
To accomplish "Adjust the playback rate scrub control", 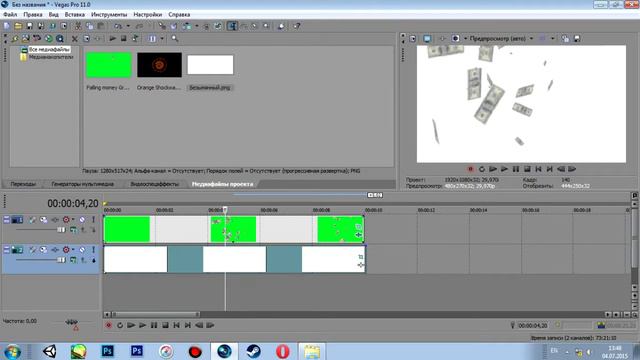I will click(71, 322).
